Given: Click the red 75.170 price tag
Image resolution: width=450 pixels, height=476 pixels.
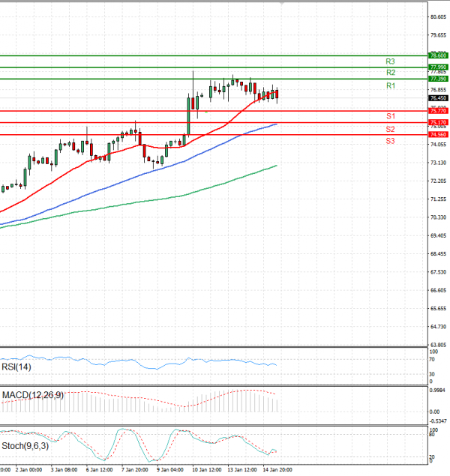Looking at the screenshot, I should (x=438, y=122).
